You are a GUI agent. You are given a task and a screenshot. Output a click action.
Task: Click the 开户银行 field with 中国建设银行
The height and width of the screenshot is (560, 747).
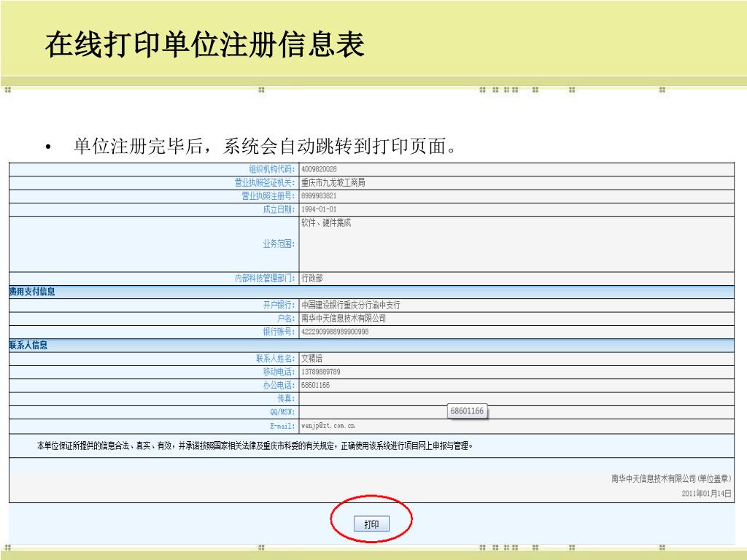(x=350, y=306)
